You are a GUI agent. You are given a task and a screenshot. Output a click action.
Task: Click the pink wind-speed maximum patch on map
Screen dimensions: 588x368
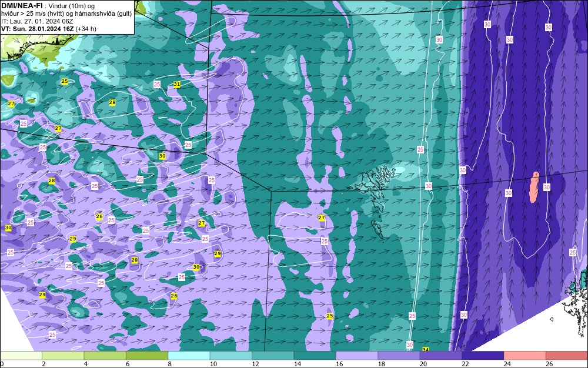tap(534, 187)
